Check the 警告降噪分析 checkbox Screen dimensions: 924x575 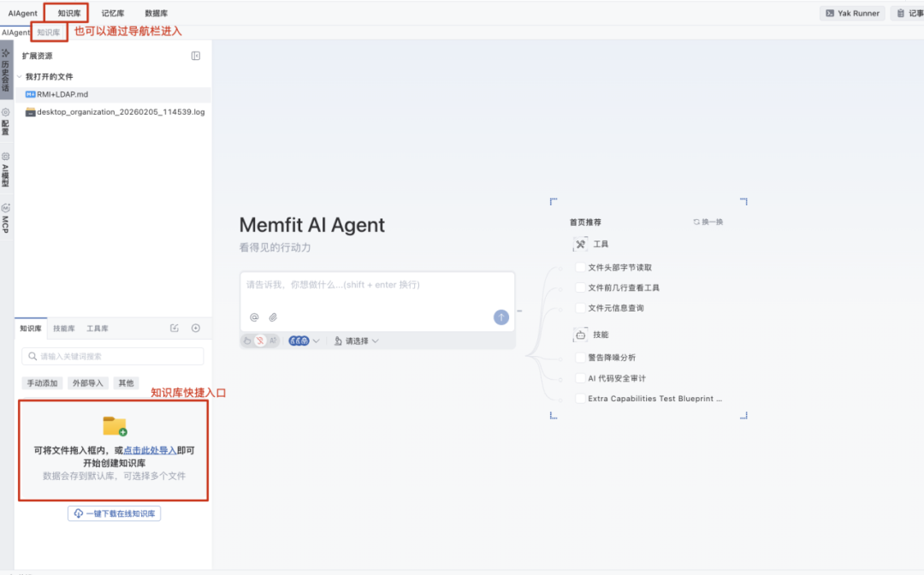pos(580,357)
